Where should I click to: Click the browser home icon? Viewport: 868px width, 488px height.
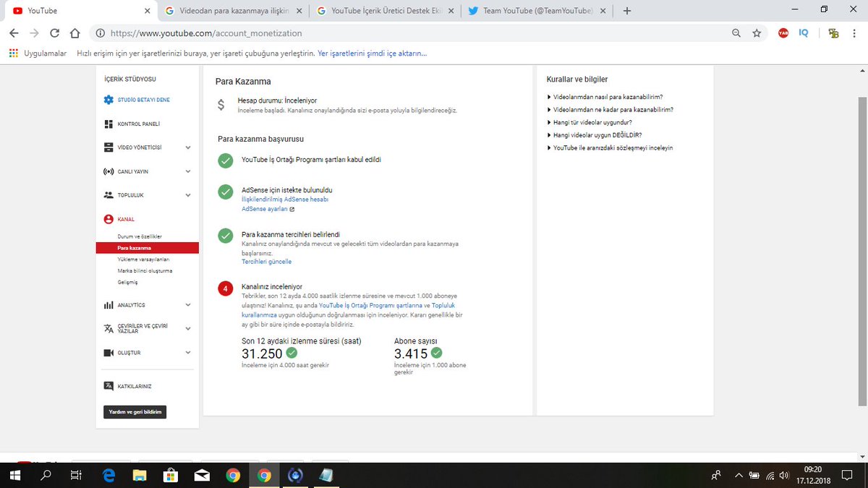click(x=75, y=33)
